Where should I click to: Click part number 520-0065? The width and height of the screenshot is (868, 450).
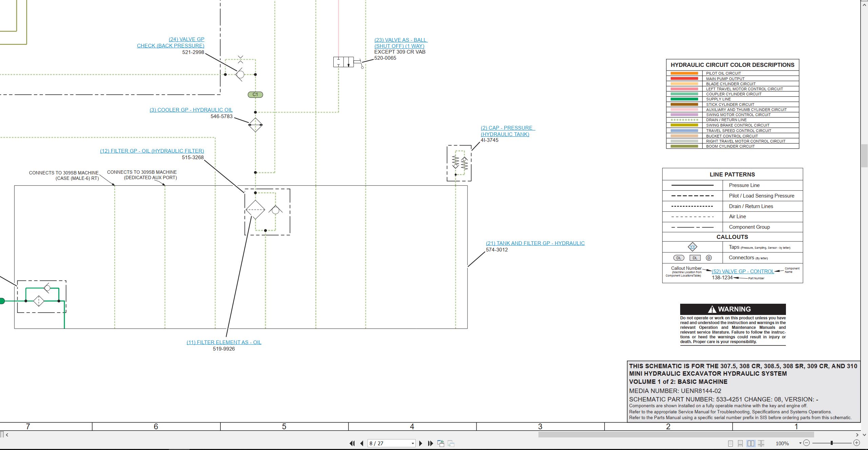click(x=385, y=58)
